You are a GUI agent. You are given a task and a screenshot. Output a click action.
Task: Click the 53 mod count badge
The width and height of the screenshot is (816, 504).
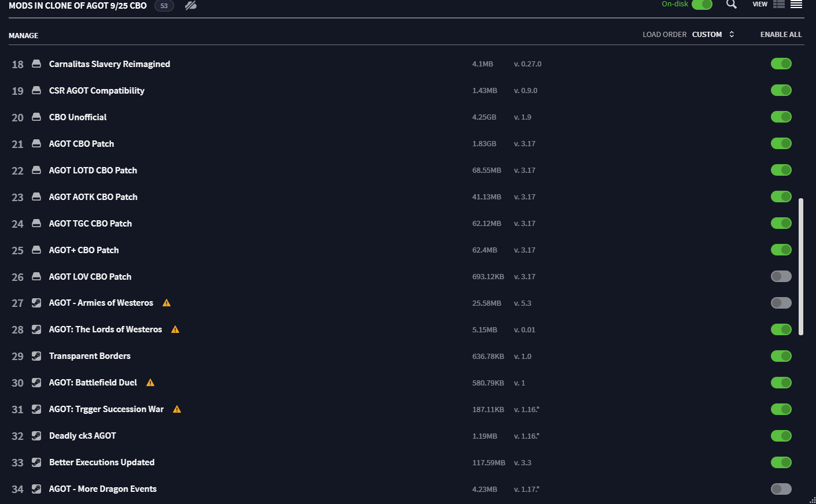[x=164, y=6]
